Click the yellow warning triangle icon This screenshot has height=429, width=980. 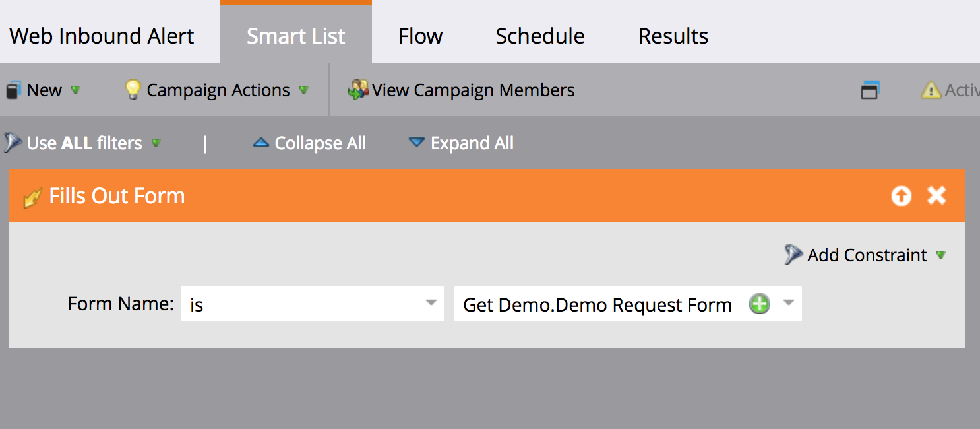coord(930,90)
